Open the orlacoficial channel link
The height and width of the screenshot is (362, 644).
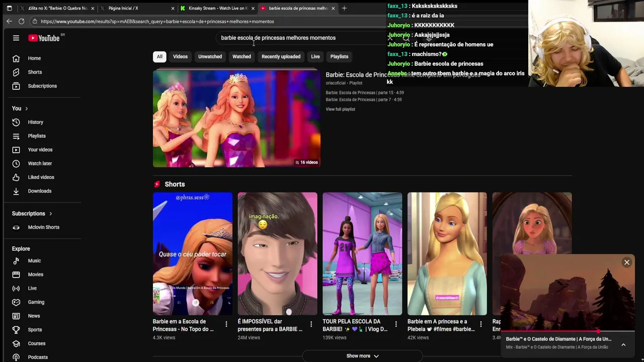tap(336, 83)
